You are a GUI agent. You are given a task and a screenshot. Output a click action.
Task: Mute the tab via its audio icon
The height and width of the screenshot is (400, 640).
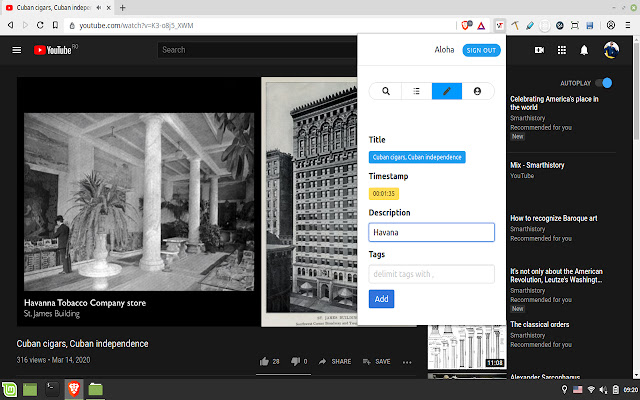click(x=99, y=8)
